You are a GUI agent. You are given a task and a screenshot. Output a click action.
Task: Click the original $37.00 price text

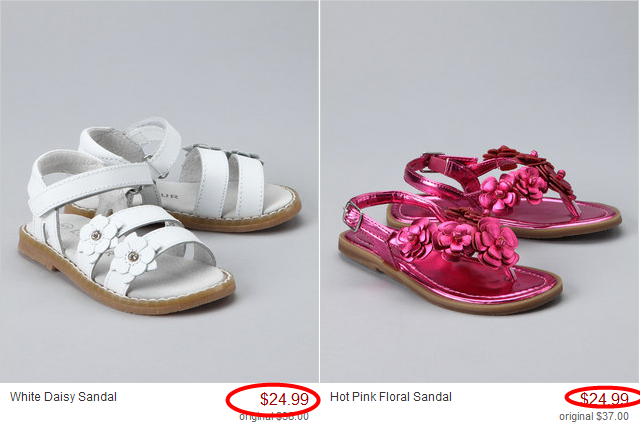tap(594, 416)
